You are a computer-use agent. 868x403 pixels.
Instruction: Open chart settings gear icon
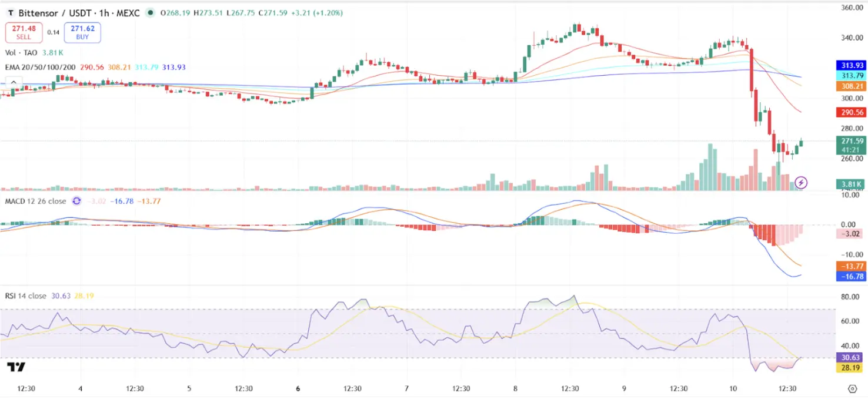coord(852,388)
